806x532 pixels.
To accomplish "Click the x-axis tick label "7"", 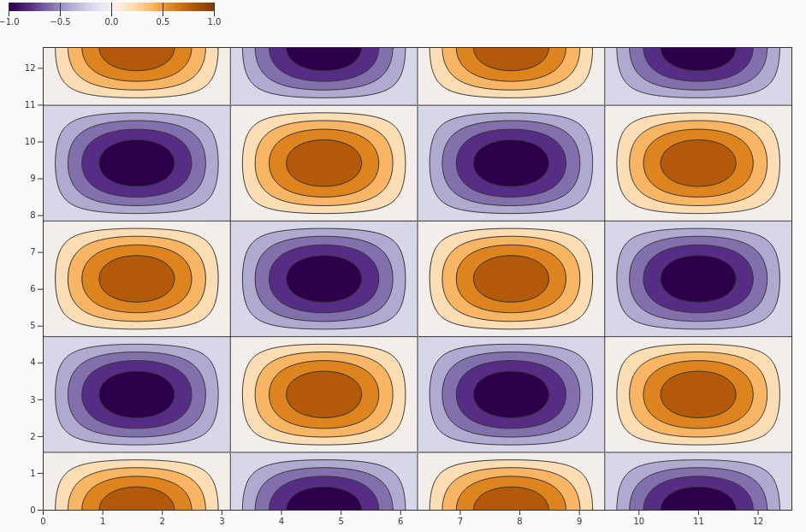I will coord(460,521).
